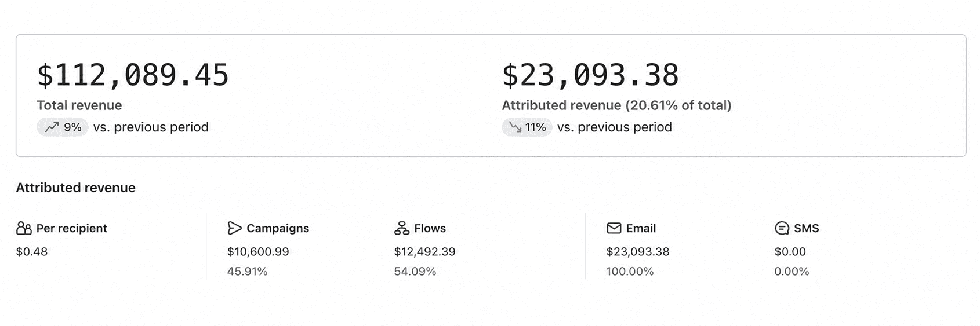Click vs. previous period under Total revenue
980x326 pixels.
(151, 127)
